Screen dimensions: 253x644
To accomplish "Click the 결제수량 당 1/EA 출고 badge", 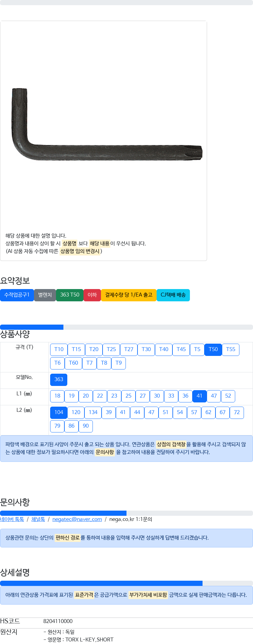I will click(x=129, y=295).
